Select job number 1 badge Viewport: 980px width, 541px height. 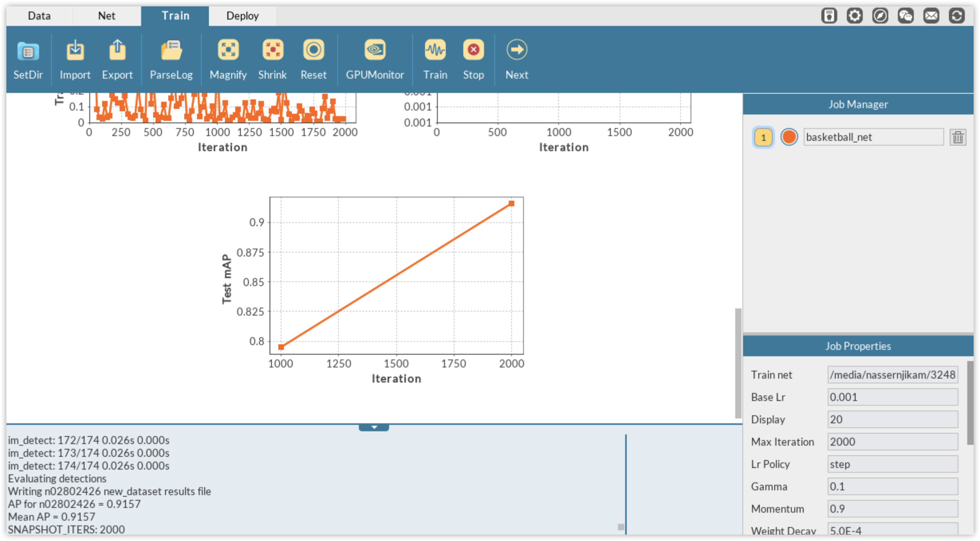pyautogui.click(x=763, y=138)
